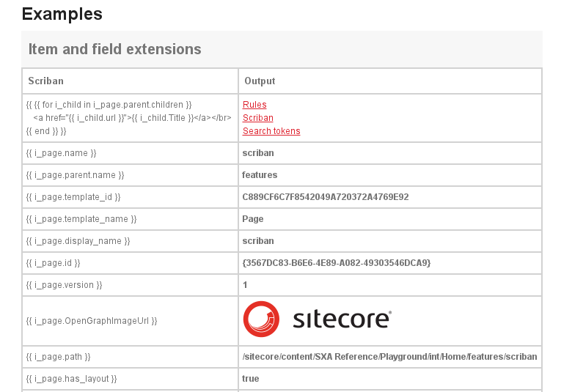This screenshot has height=392, width=561.
Task: Select the features output value
Action: pos(260,175)
